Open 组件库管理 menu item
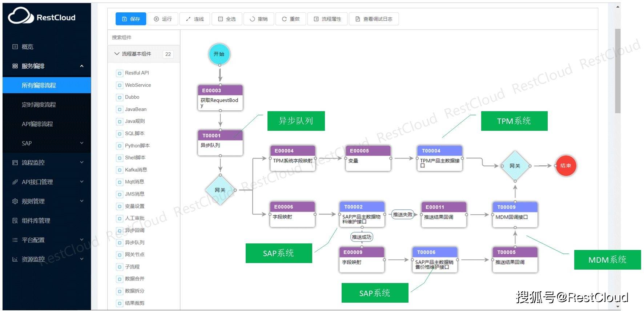This screenshot has width=644, height=311. [47, 220]
